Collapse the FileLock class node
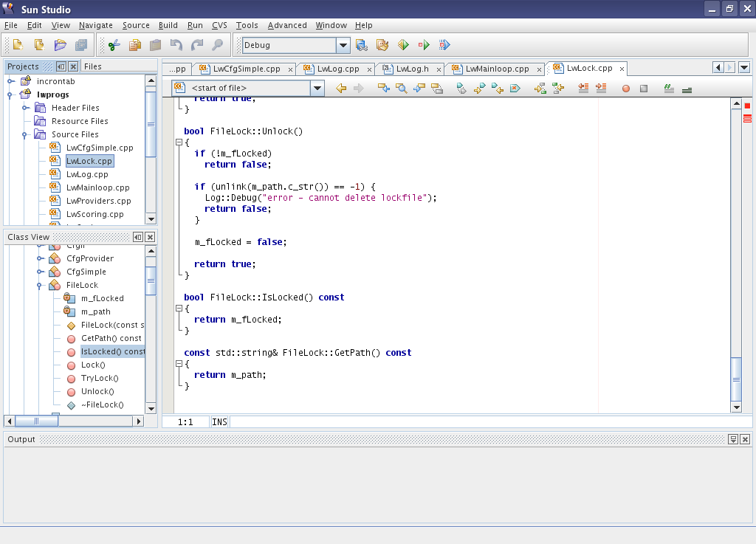756x544 pixels. coord(40,286)
